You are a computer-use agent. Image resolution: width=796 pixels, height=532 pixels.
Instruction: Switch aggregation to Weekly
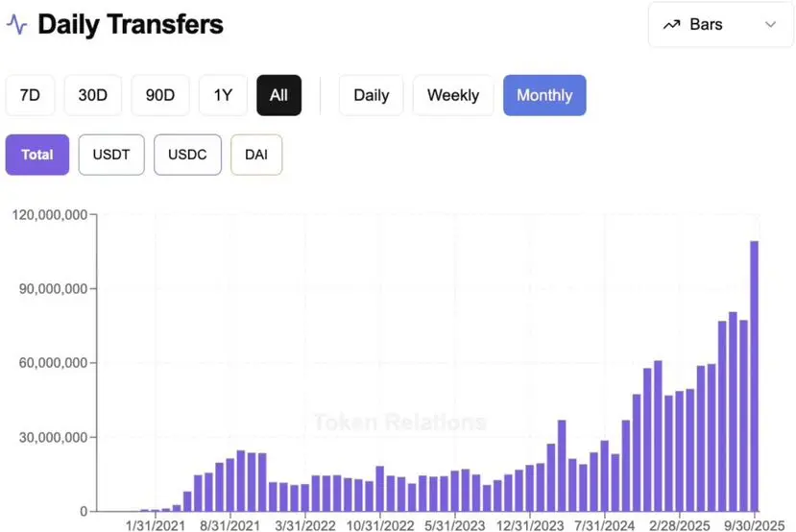(453, 95)
